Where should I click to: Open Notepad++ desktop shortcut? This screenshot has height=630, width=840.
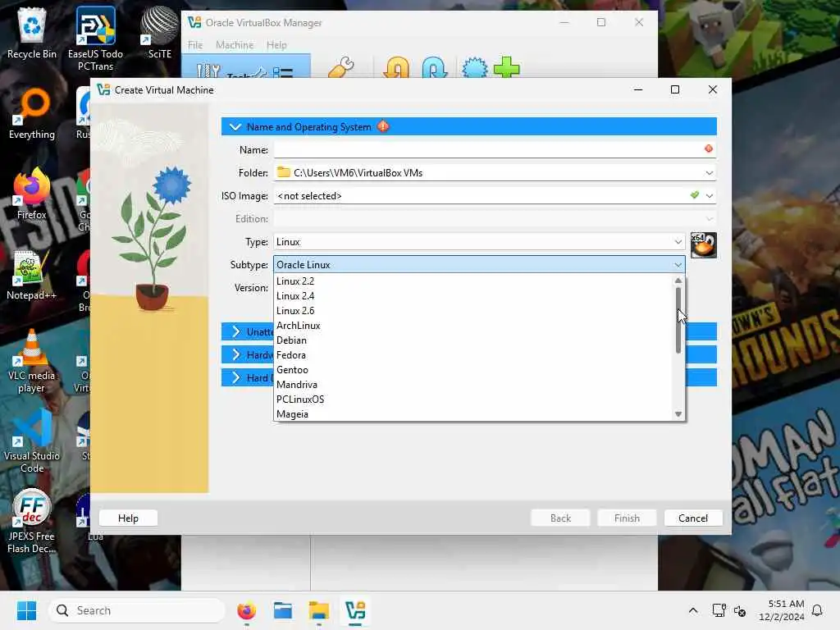tap(32, 274)
